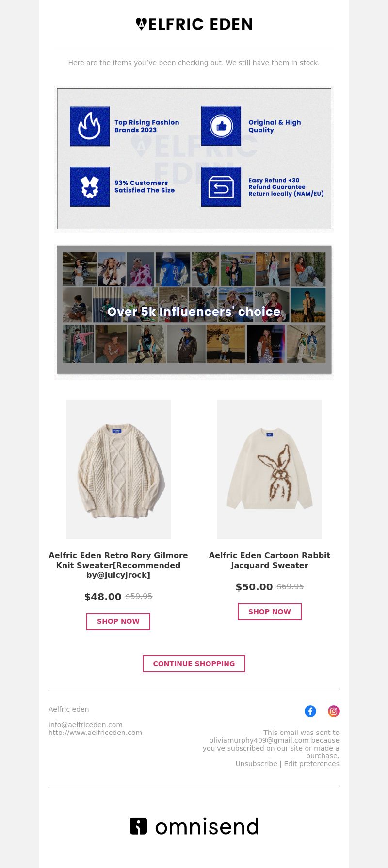
Task: Click the Omnisend logo at bottom
Action: (x=194, y=826)
